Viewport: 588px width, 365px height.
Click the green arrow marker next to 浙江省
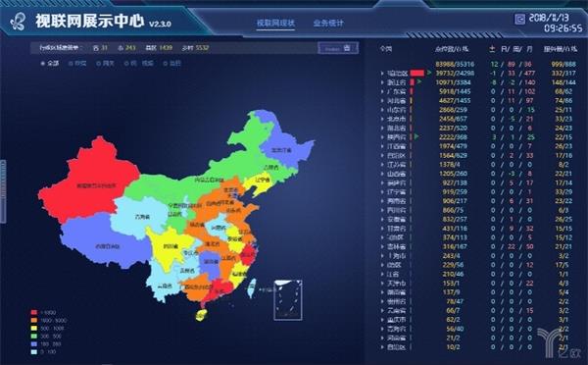[419, 81]
